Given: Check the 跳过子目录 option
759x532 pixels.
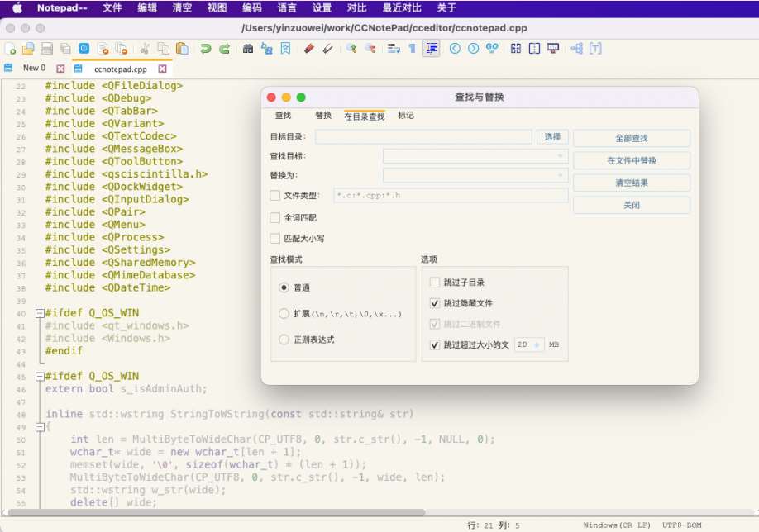Looking at the screenshot, I should click(435, 282).
